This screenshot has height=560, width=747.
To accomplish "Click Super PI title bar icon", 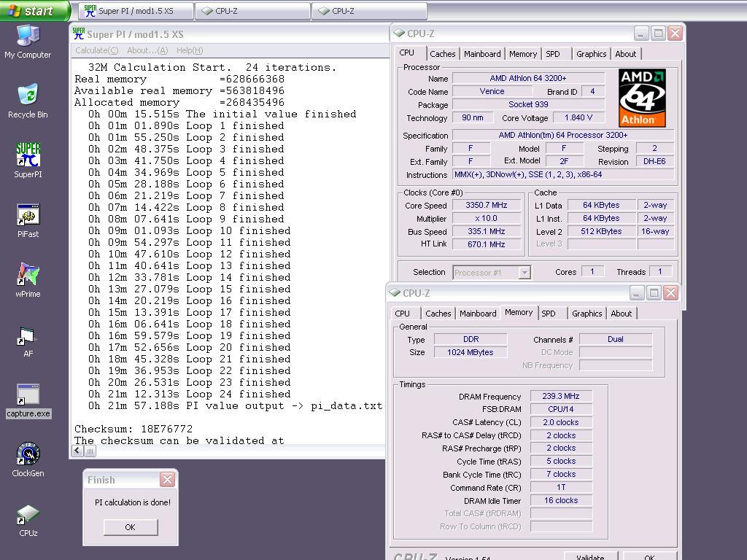I will (79, 34).
